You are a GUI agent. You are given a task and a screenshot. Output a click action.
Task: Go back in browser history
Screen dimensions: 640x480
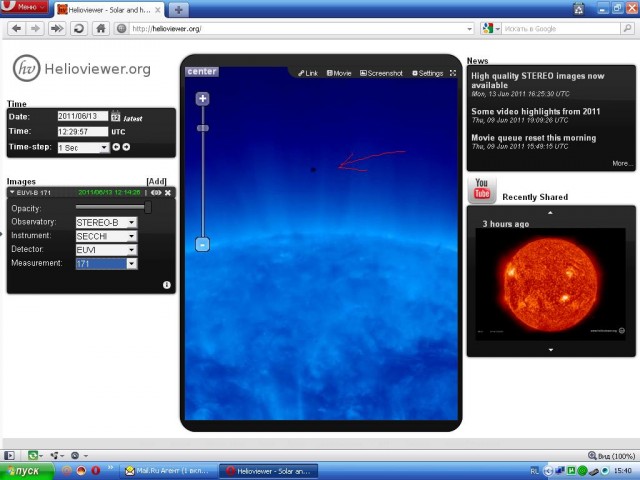(x=17, y=29)
